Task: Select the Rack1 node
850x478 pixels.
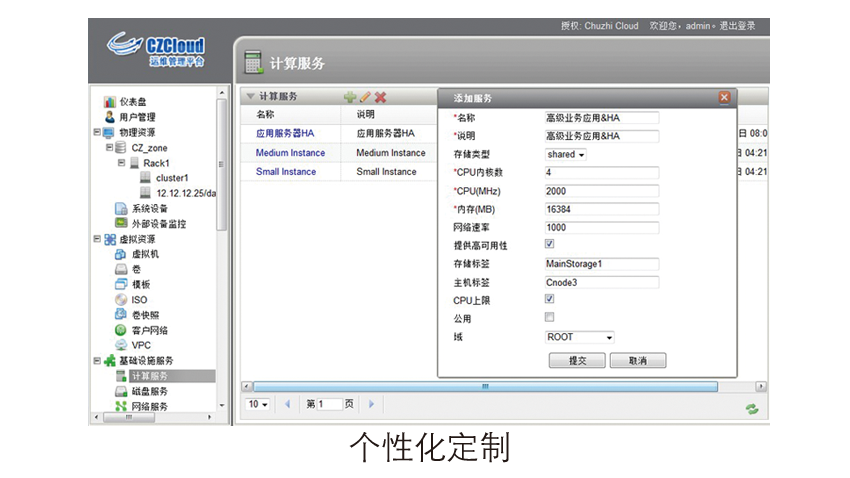Action: click(156, 163)
